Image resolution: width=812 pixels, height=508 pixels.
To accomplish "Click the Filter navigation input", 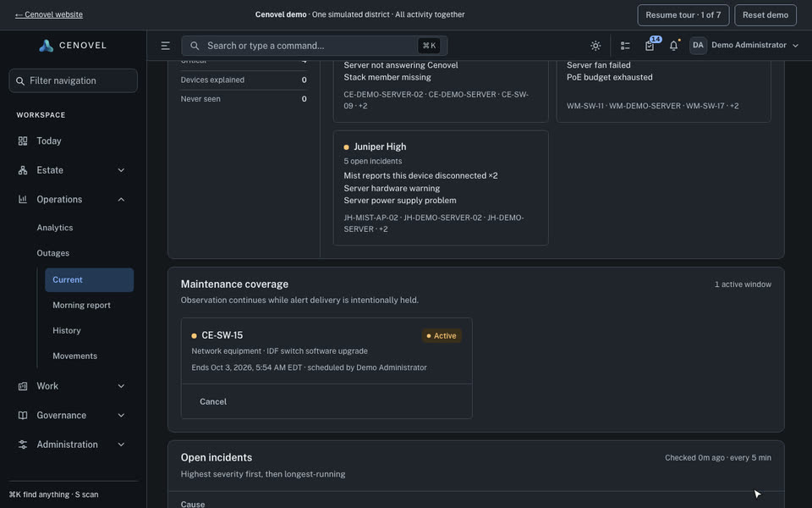I will pos(73,81).
